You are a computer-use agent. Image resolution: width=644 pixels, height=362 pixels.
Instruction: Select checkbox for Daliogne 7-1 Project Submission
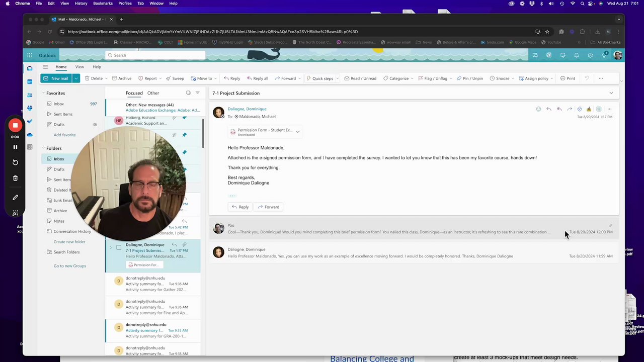[x=119, y=247]
